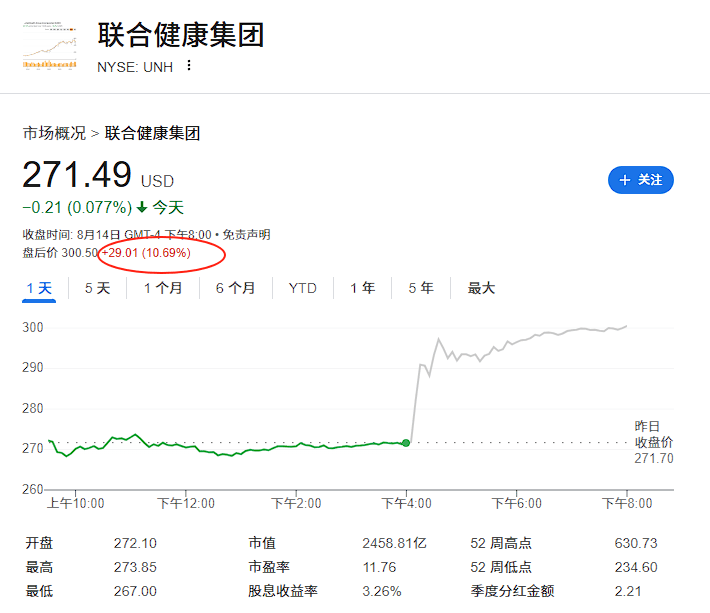
Task: Open the 免责声明 disclaimer link
Action: [x=246, y=235]
